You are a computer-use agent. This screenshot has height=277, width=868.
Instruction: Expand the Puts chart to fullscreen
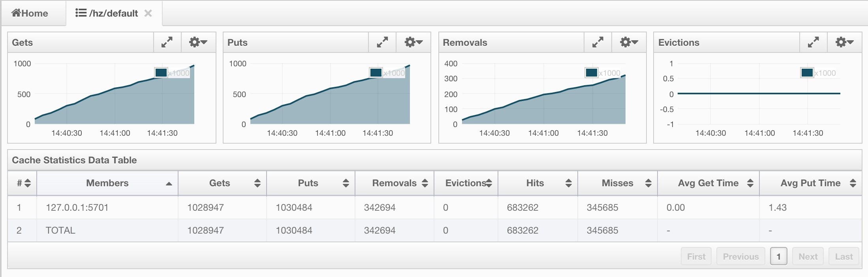coord(382,42)
